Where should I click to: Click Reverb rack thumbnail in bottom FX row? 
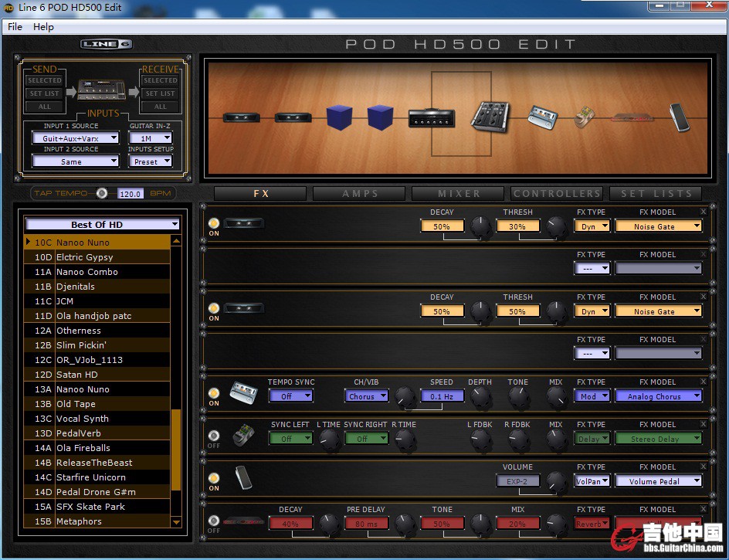click(244, 521)
